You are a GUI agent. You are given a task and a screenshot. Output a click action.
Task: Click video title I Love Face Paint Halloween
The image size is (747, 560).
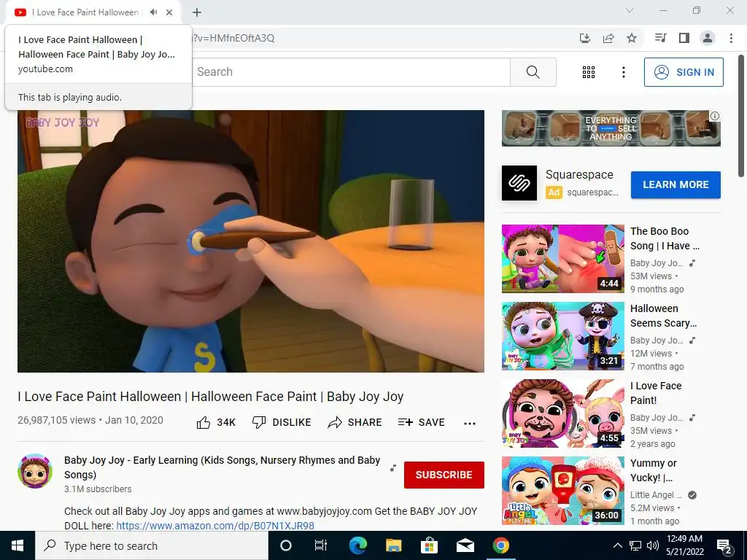(211, 397)
